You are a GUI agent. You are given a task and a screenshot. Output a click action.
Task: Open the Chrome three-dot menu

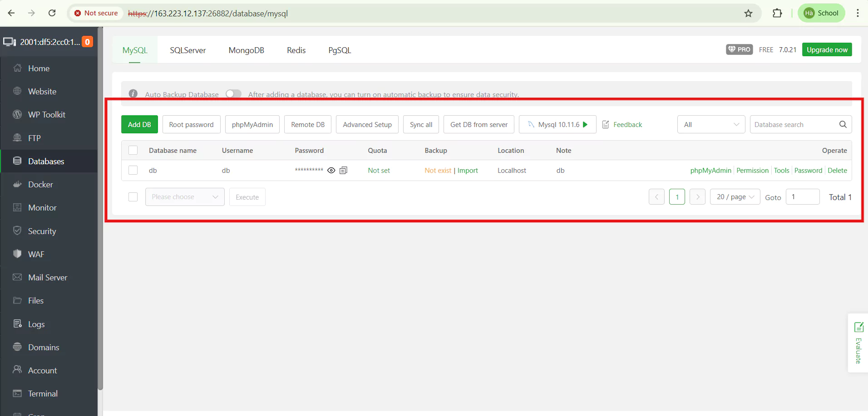point(858,13)
